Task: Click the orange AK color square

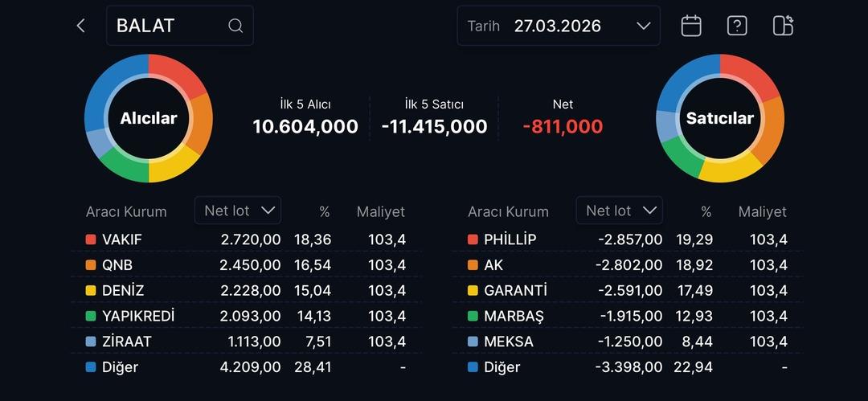Action: click(473, 265)
